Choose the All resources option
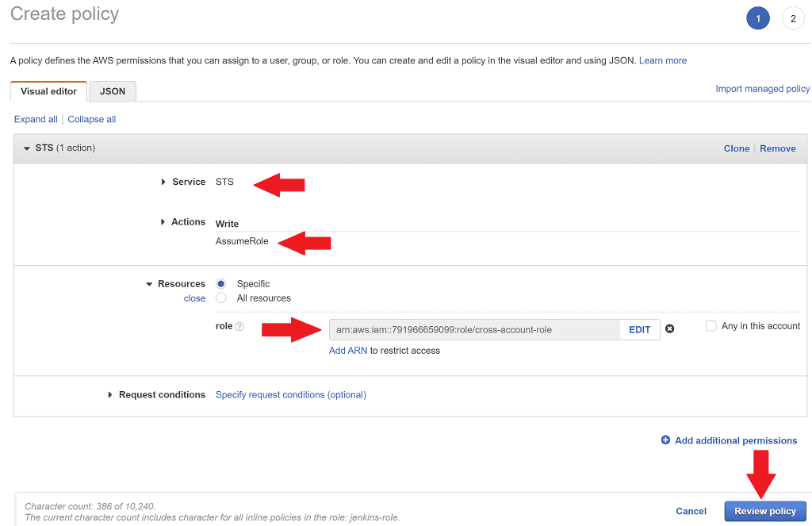Viewport: 812px width, 526px height. [x=221, y=298]
